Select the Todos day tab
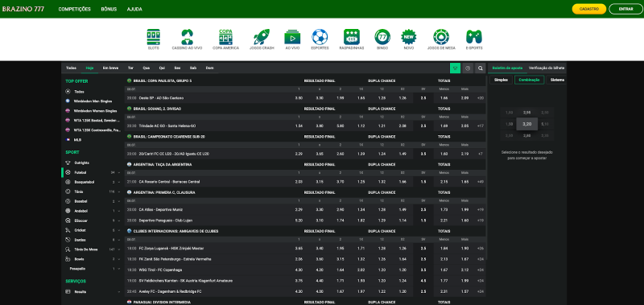The height and width of the screenshot is (305, 644). pos(71,68)
